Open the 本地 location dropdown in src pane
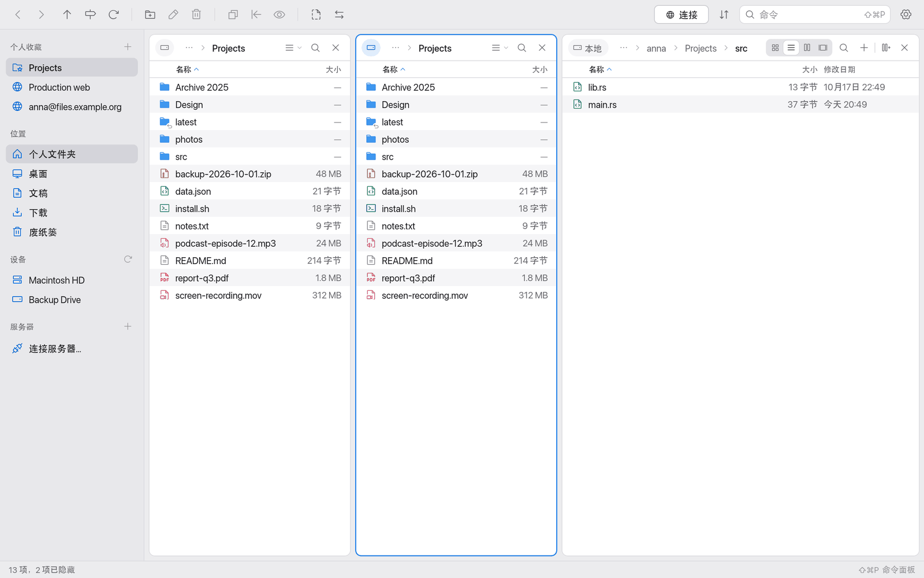924x578 pixels. [587, 48]
